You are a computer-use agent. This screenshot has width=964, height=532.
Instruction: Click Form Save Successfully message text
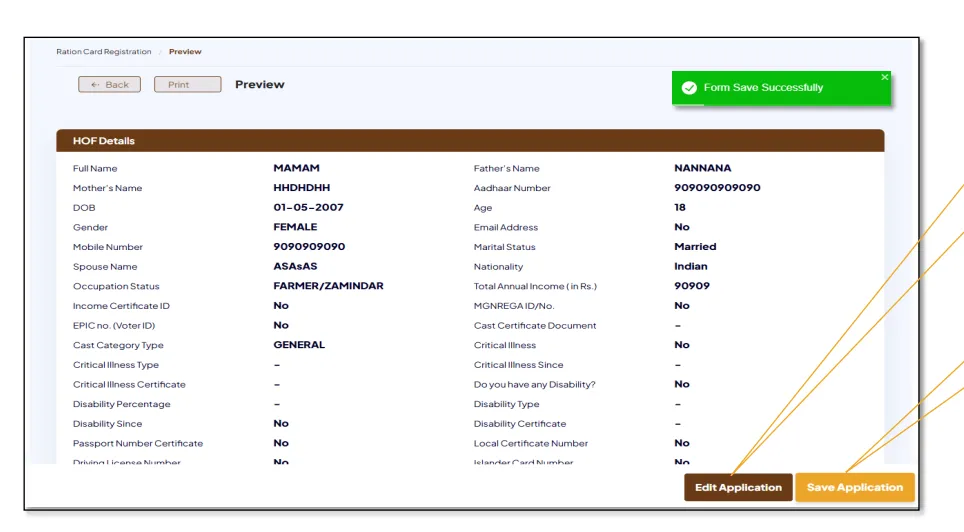(x=764, y=88)
